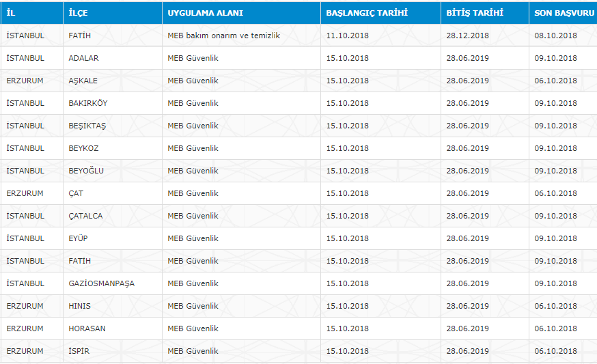Click the 08.10.2018 application deadline cell
The width and height of the screenshot is (597, 364).
point(555,36)
